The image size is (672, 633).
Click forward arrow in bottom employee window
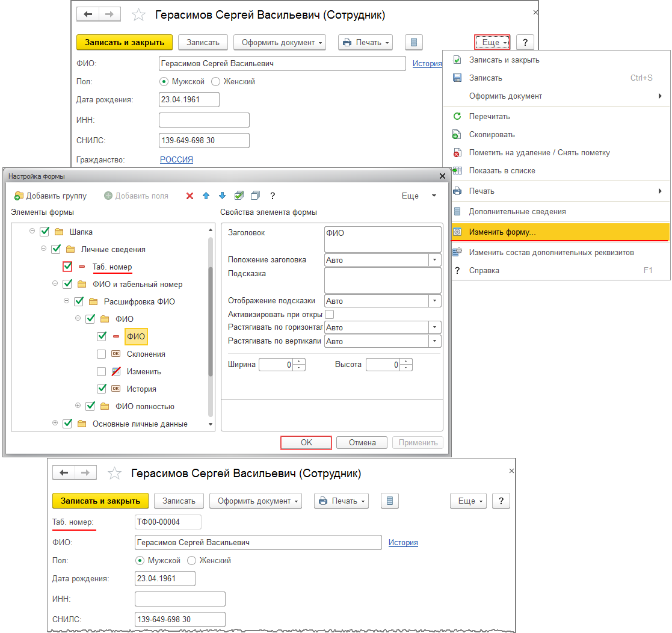point(85,473)
